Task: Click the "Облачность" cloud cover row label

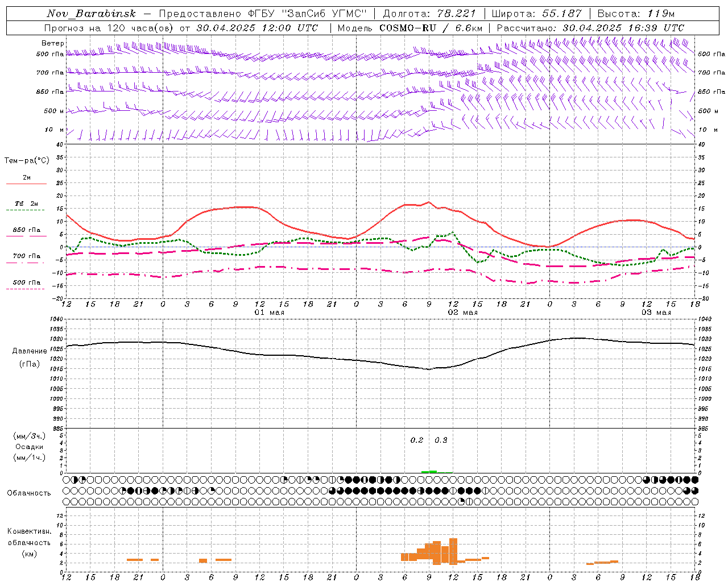Action: (29, 493)
